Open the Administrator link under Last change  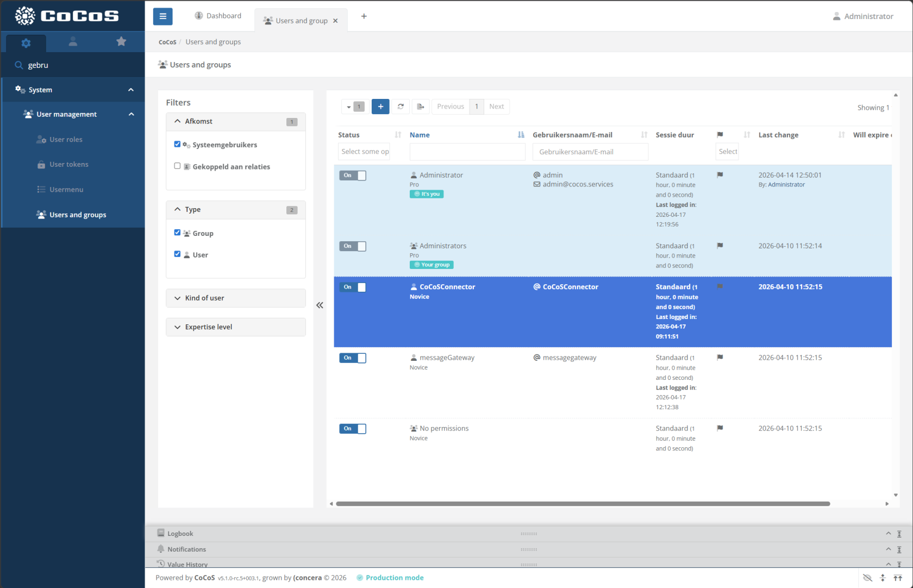point(786,185)
